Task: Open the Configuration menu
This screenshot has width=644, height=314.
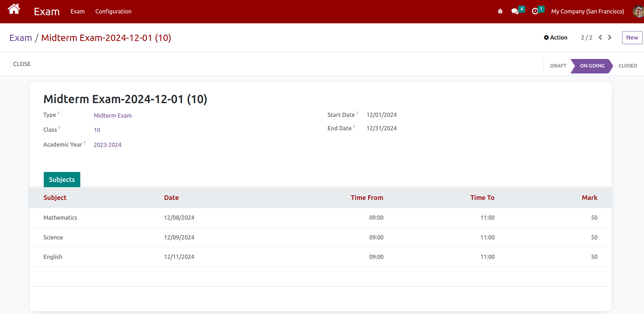Action: [x=113, y=11]
